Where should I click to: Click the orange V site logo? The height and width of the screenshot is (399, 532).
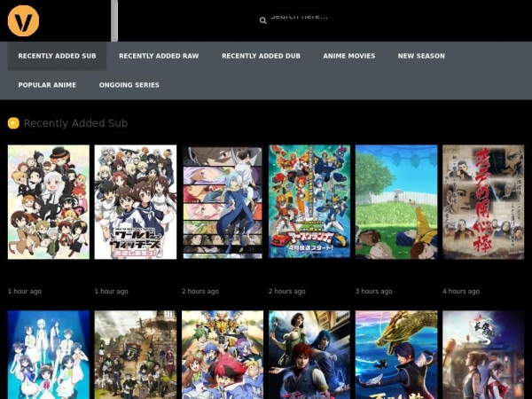[23, 20]
